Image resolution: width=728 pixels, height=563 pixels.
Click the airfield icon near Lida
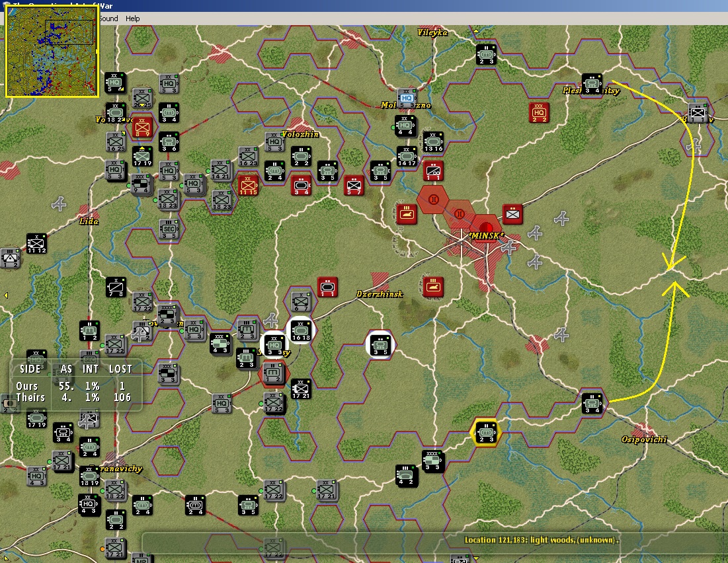pos(59,204)
